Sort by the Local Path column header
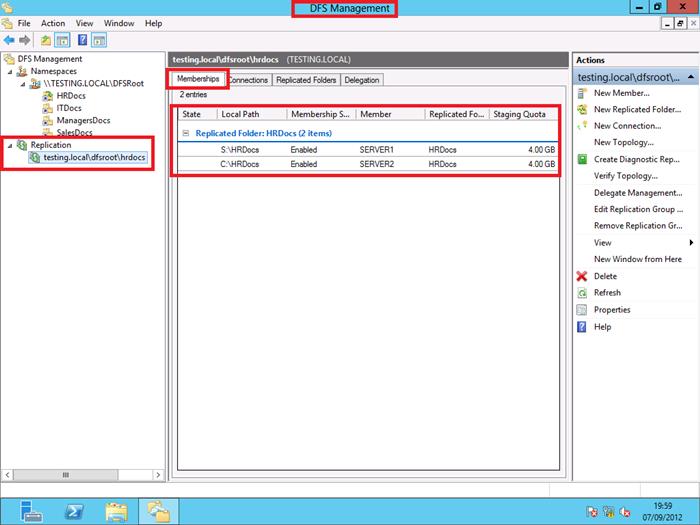This screenshot has width=700, height=525. pos(252,114)
